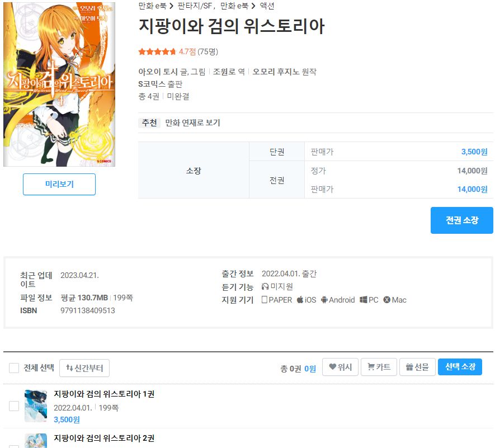The image size is (495, 448).
Task: Click the Apple iOS icon
Action: click(x=300, y=299)
